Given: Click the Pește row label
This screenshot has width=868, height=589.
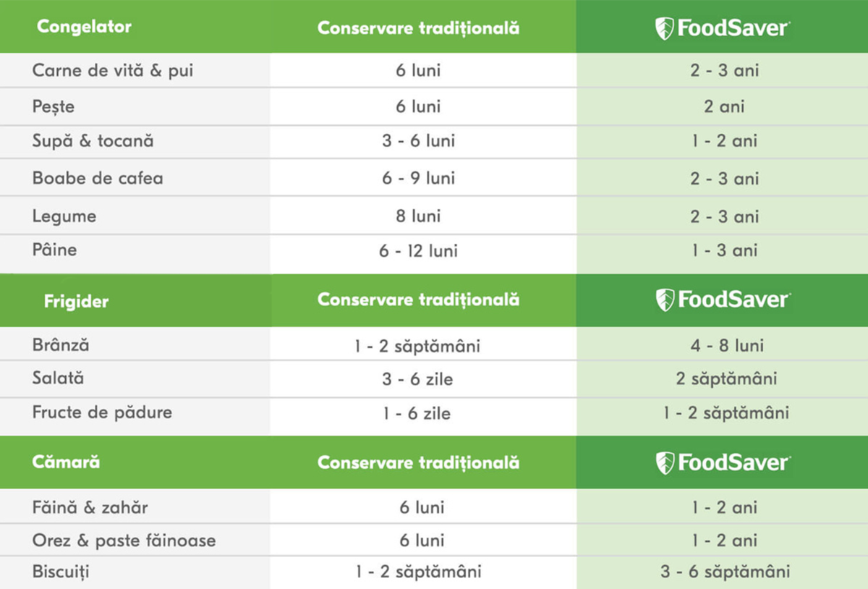Looking at the screenshot, I should click(54, 107).
